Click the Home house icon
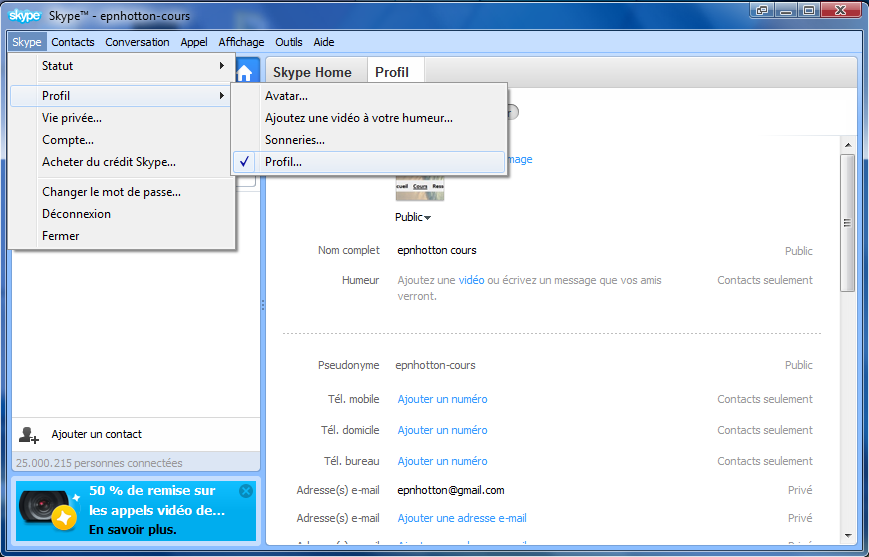 click(x=244, y=73)
